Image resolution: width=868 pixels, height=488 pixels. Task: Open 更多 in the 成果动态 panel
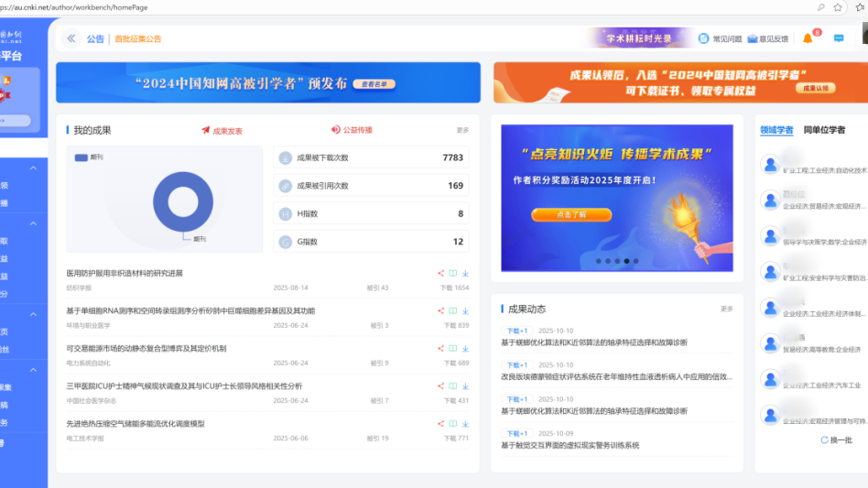tap(727, 309)
